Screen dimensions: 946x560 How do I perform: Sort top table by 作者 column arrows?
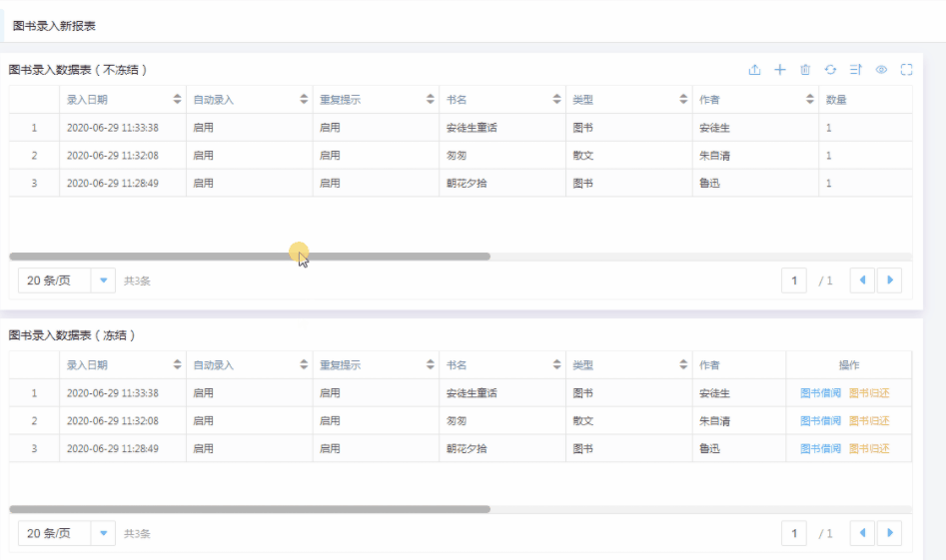click(x=809, y=100)
